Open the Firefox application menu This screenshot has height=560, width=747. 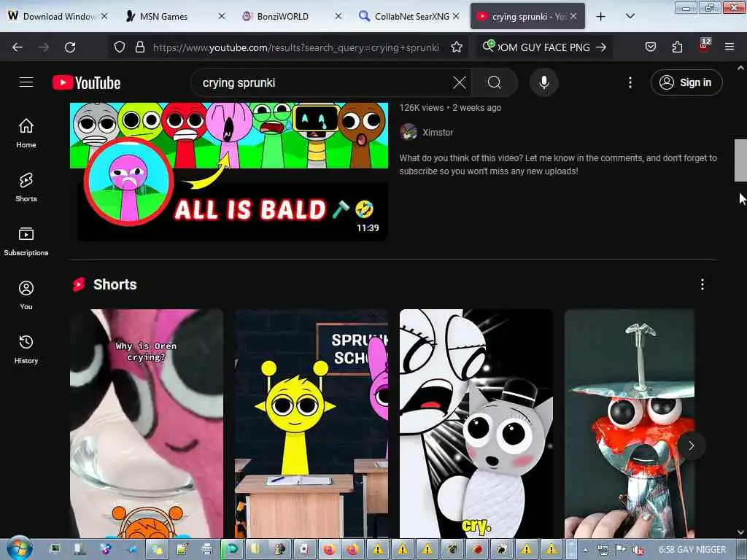pyautogui.click(x=729, y=47)
